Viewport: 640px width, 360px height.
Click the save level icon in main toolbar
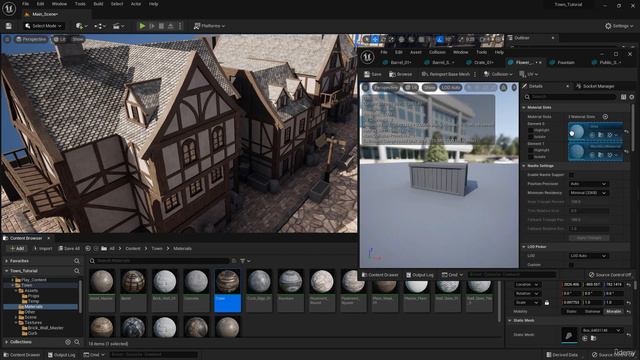click(9, 26)
